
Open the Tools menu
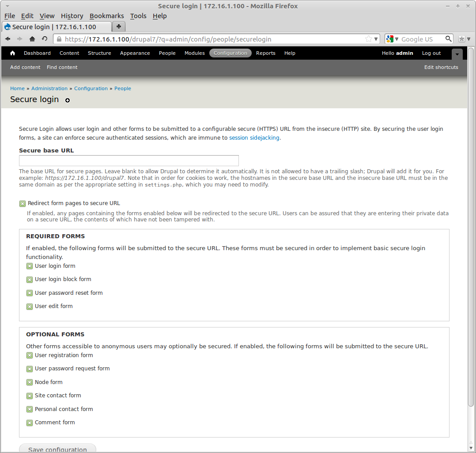(x=138, y=16)
